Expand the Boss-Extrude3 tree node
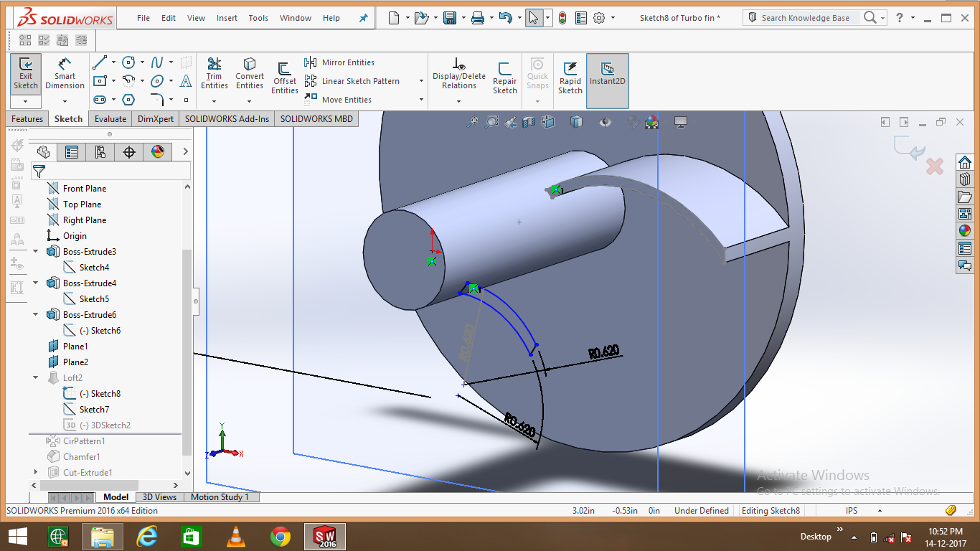Image resolution: width=980 pixels, height=551 pixels. (x=36, y=252)
